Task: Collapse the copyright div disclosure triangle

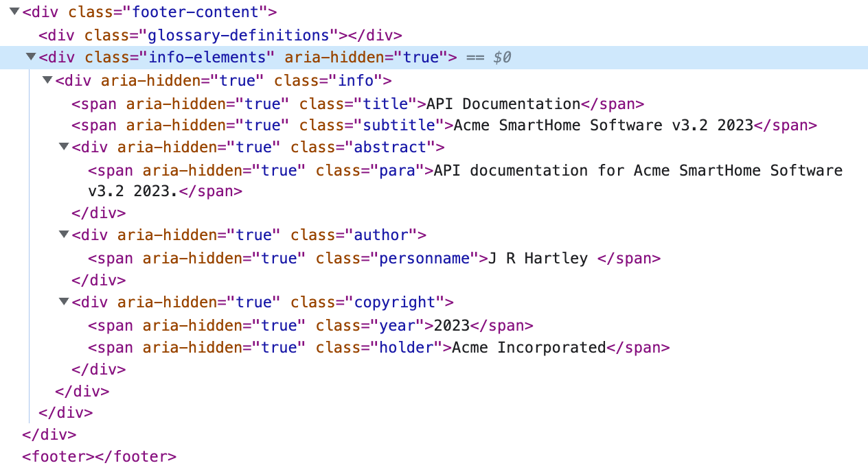Action: [x=63, y=302]
